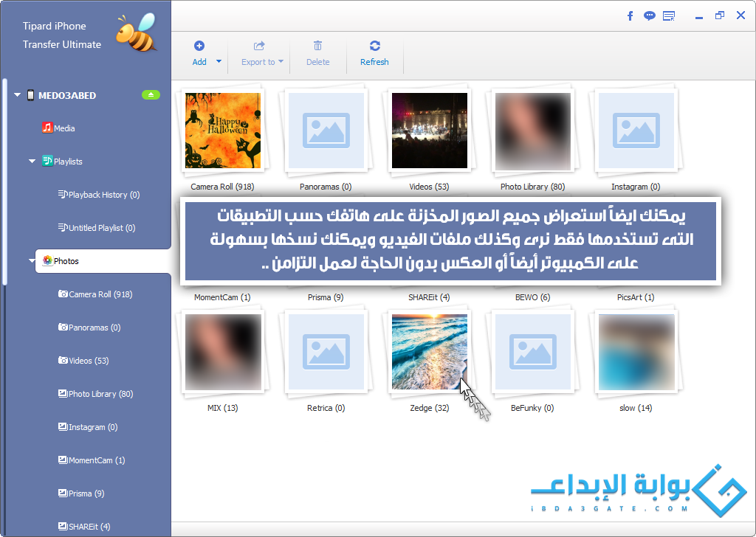Open the Panoramas album thumbnail
The height and width of the screenshot is (537, 756).
326,131
